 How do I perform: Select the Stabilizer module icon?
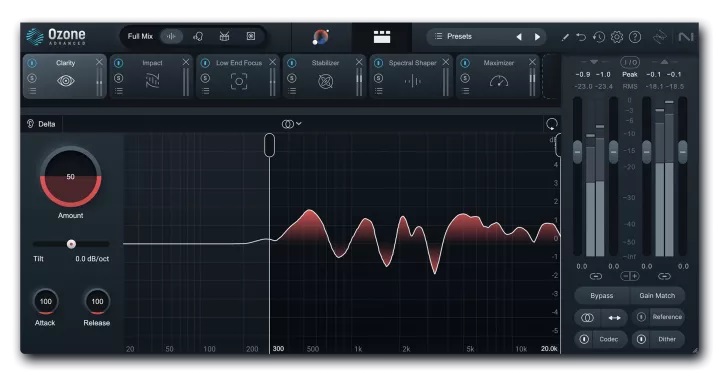click(326, 82)
